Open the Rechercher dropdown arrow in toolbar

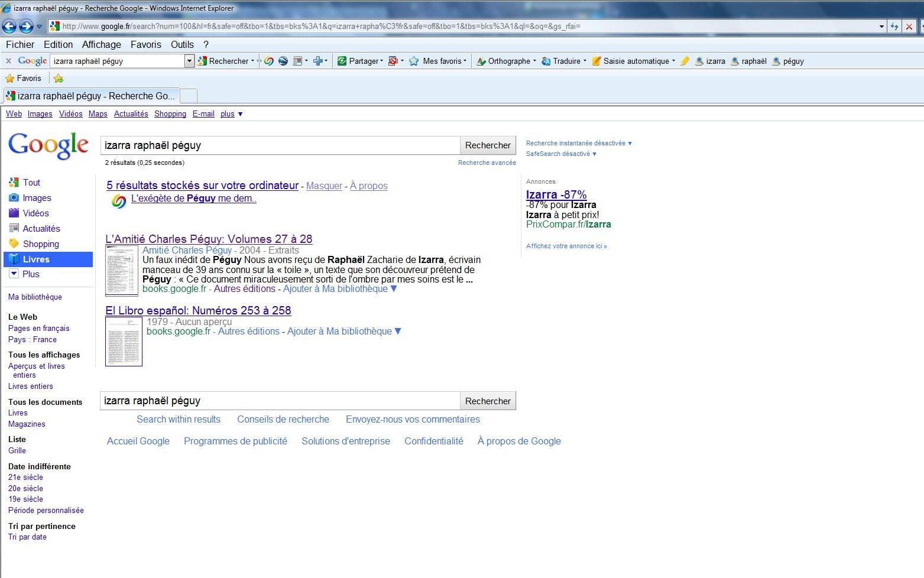[x=253, y=61]
